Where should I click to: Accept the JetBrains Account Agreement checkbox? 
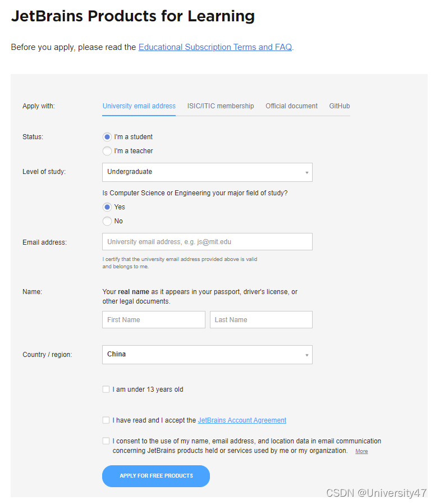point(106,420)
